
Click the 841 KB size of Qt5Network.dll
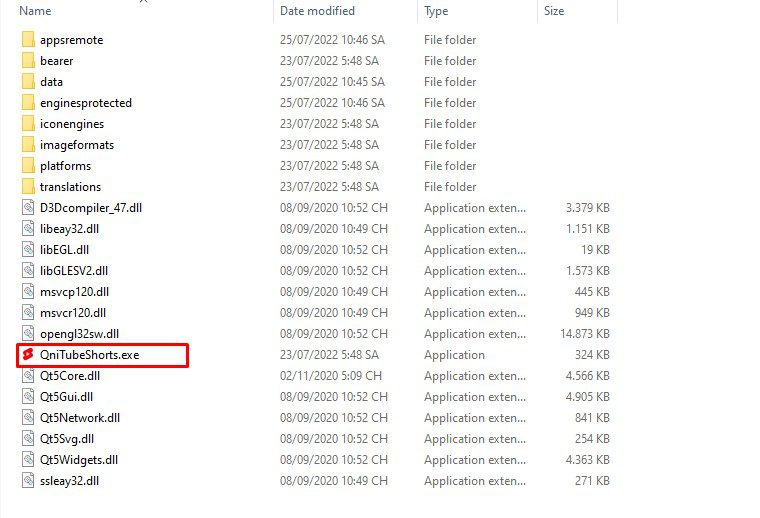click(592, 418)
